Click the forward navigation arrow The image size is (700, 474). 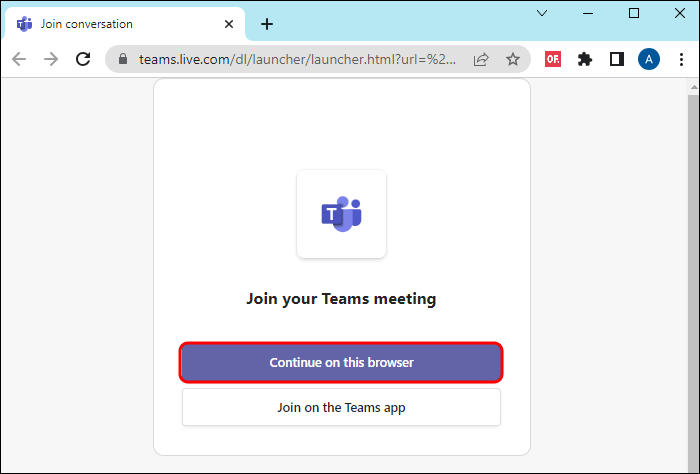point(51,59)
